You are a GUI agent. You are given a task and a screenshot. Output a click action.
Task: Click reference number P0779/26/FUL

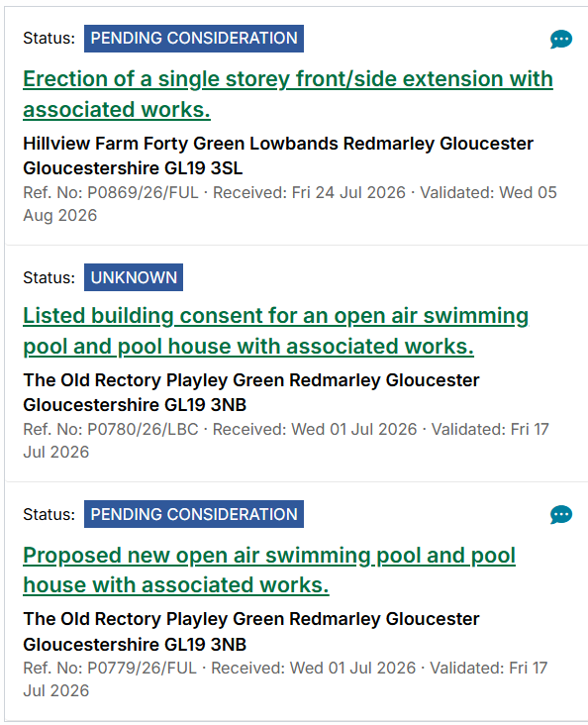point(142,669)
